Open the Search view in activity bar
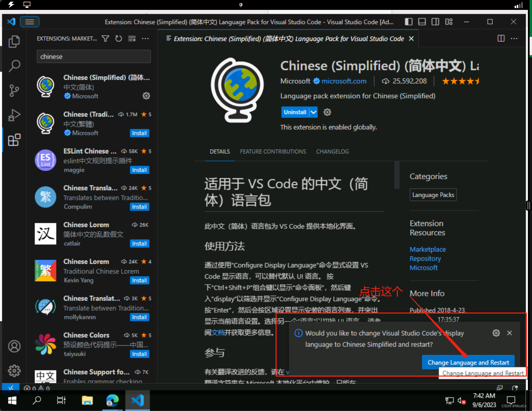532x411 pixels. pyautogui.click(x=14, y=66)
